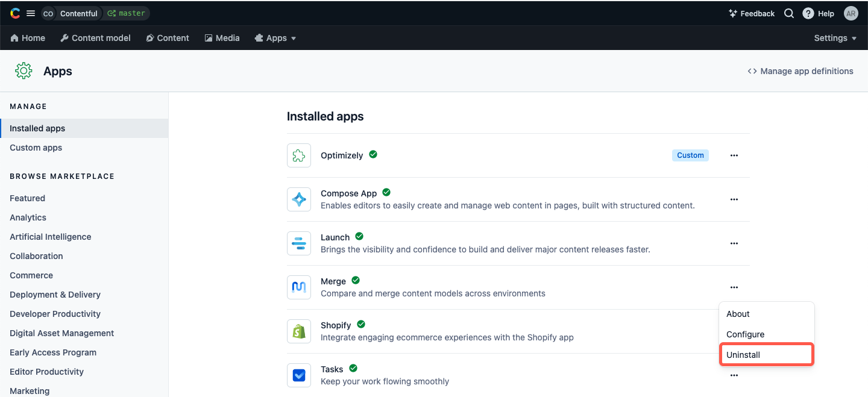Image resolution: width=868 pixels, height=397 pixels.
Task: Click the Launch app icon
Action: [299, 243]
